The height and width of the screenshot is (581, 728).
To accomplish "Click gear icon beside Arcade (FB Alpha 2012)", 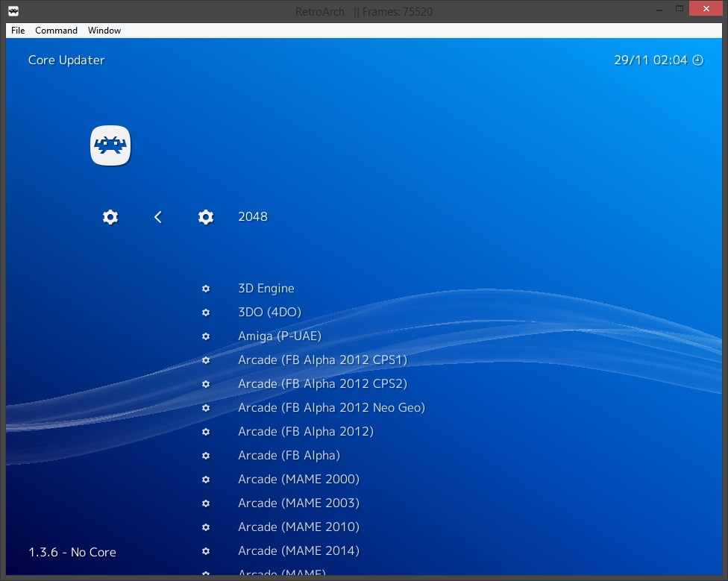I will [x=206, y=432].
